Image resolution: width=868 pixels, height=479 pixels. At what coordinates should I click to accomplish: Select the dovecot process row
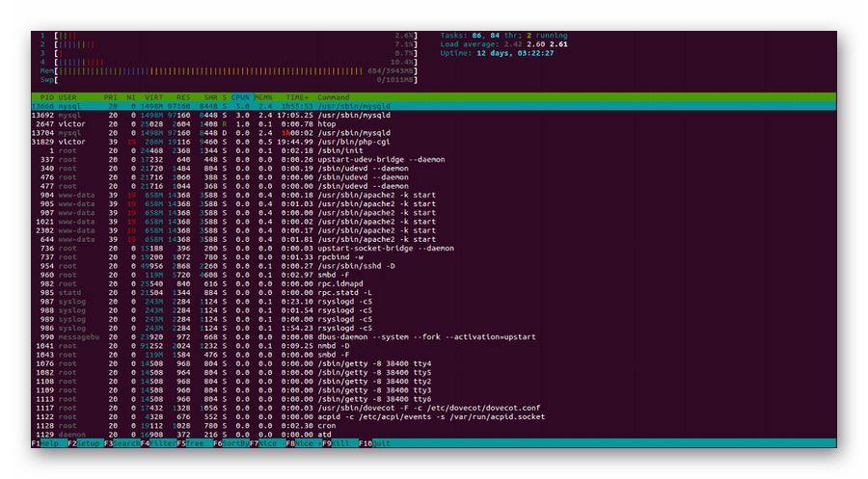click(433, 408)
